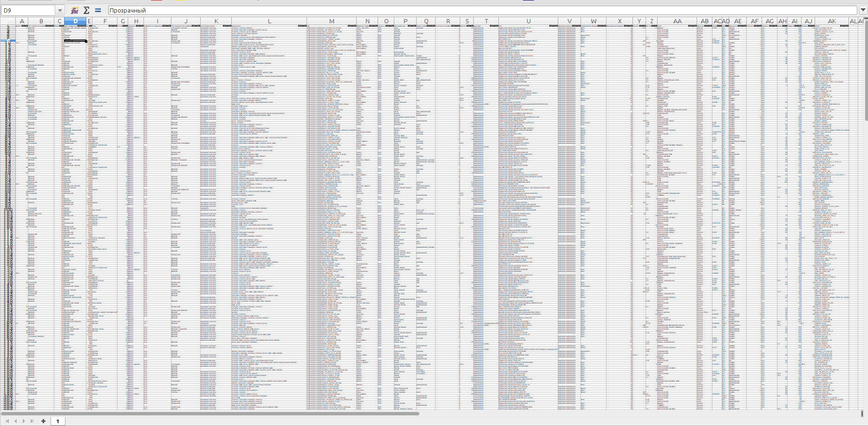Click the horizontal scrollbar at the bottom
The width and height of the screenshot is (868, 426).
[209, 413]
